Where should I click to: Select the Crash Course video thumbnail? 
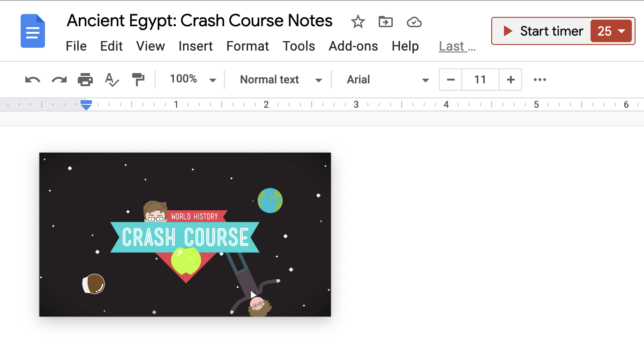(185, 235)
